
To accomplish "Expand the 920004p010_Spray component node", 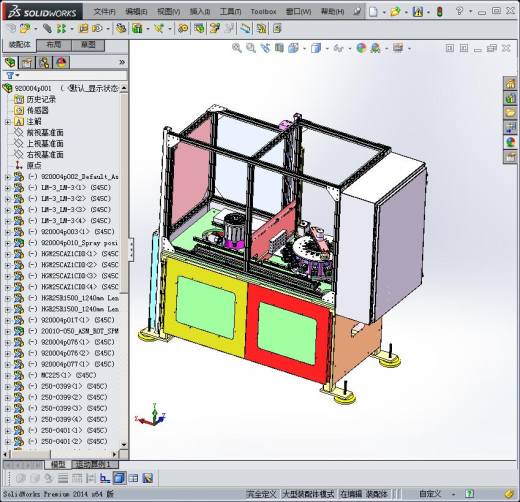I will click(7, 243).
